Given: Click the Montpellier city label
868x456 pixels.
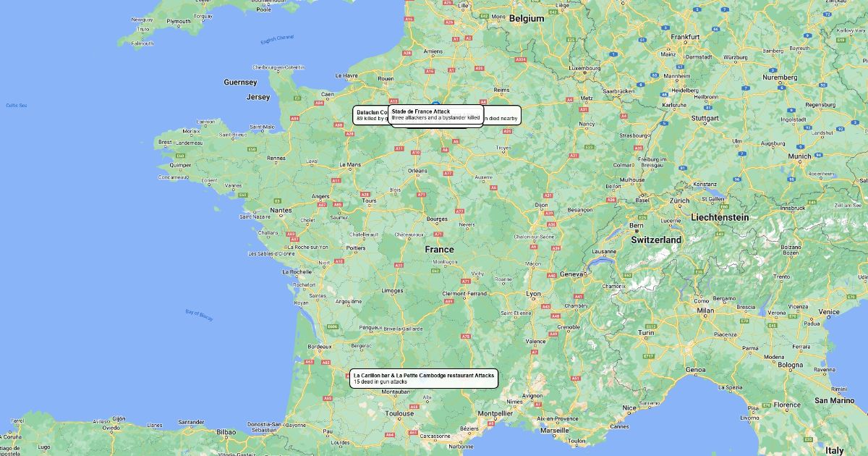Looking at the screenshot, I should (x=495, y=413).
